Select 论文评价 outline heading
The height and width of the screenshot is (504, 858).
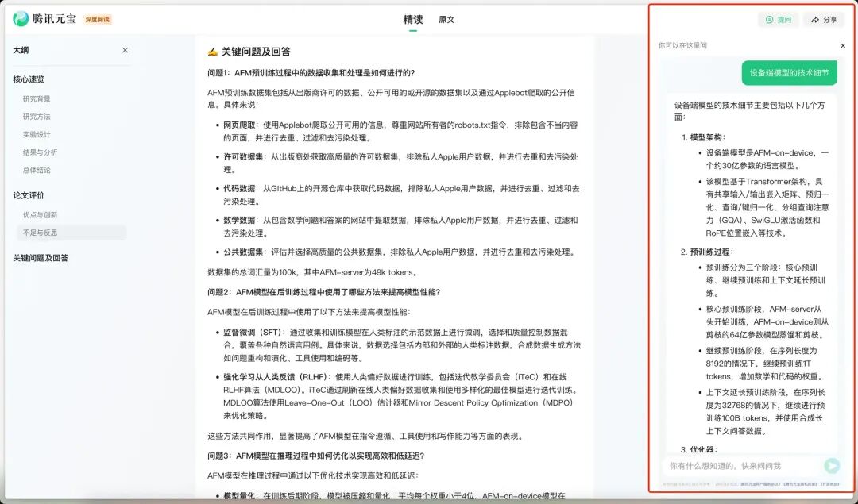(29, 195)
